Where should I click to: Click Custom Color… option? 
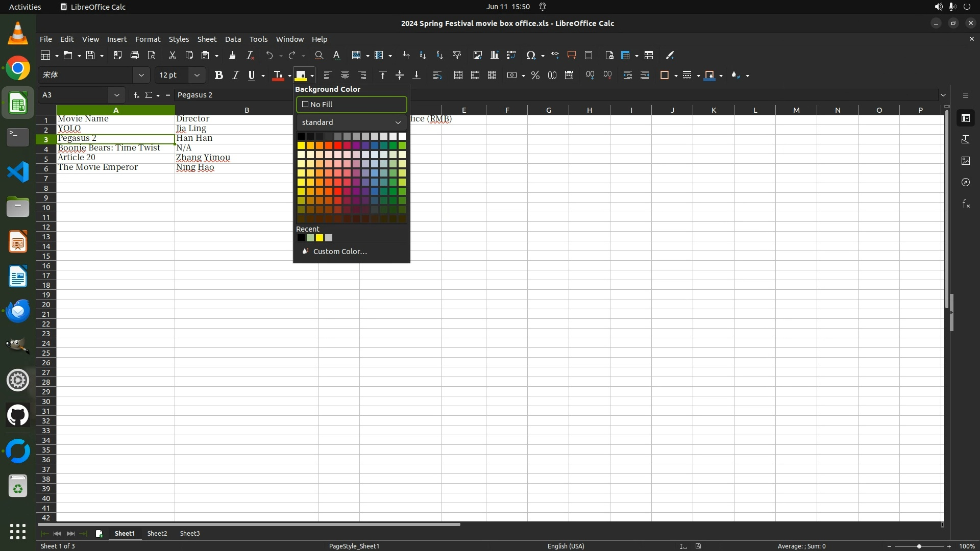[x=339, y=252]
